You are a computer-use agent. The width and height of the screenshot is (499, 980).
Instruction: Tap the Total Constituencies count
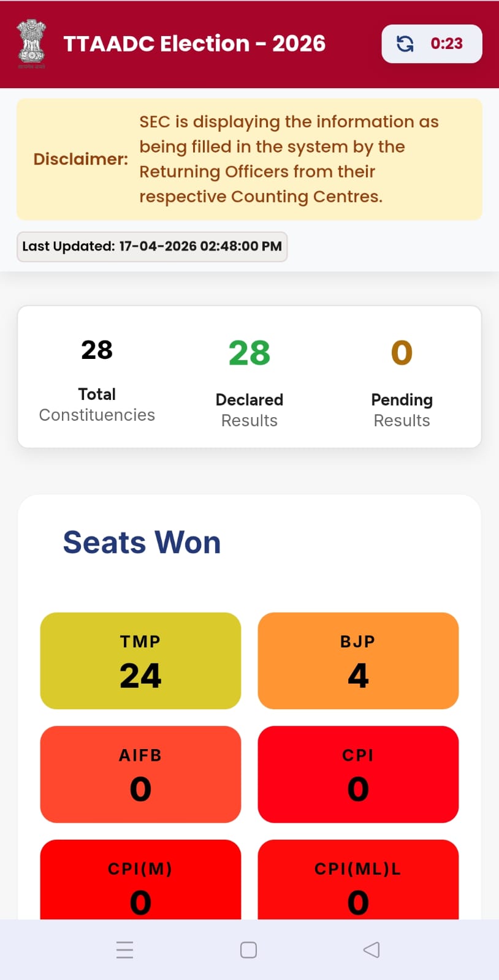coord(97,350)
